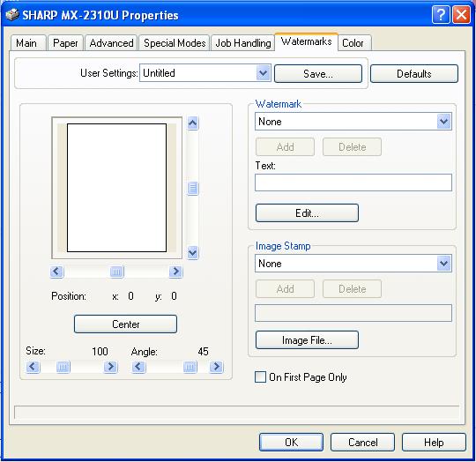Viewport: 476px width, 462px height.
Task: Close the SHARP MX-2310U Properties dialog
Action: pos(461,15)
